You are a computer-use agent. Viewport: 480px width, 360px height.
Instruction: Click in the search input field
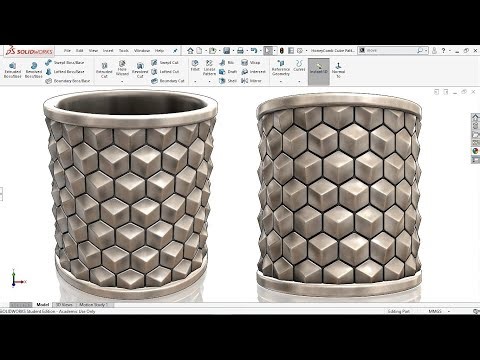pos(391,51)
